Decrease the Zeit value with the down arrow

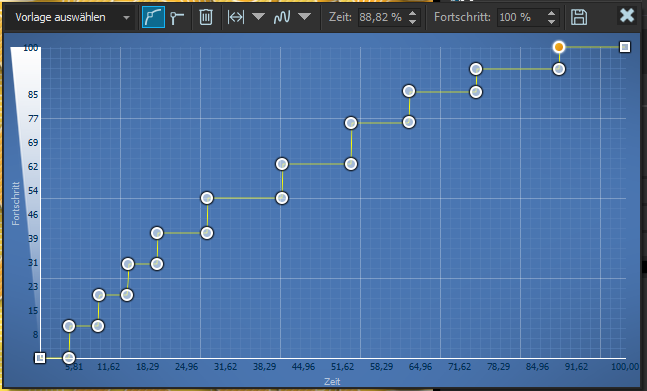pos(412,22)
